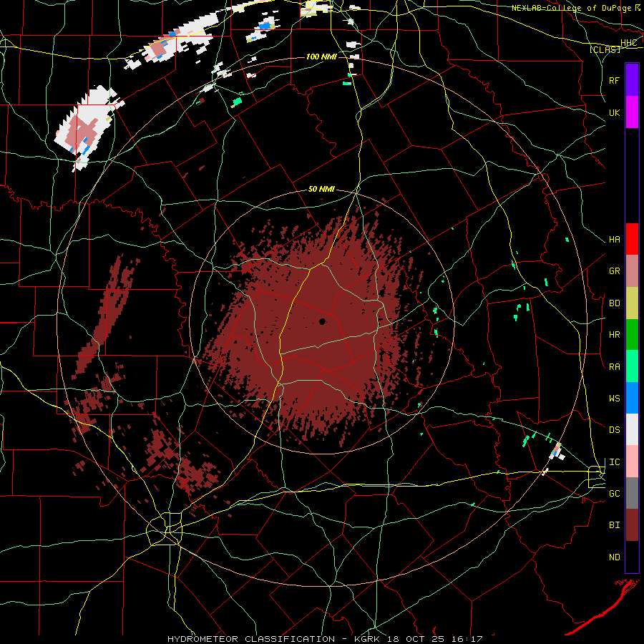Screen dimensions: 644x644
Task: Click the 100 NMI range ring label
Action: pyautogui.click(x=321, y=57)
